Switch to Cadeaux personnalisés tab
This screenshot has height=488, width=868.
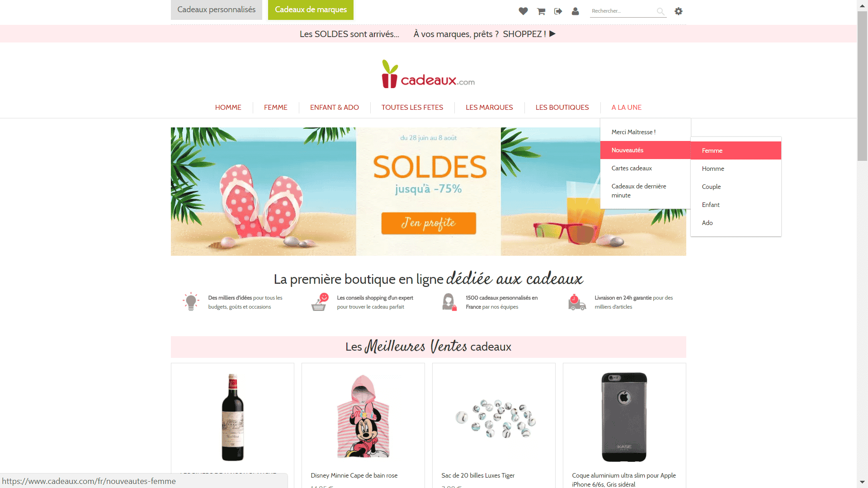tap(217, 10)
